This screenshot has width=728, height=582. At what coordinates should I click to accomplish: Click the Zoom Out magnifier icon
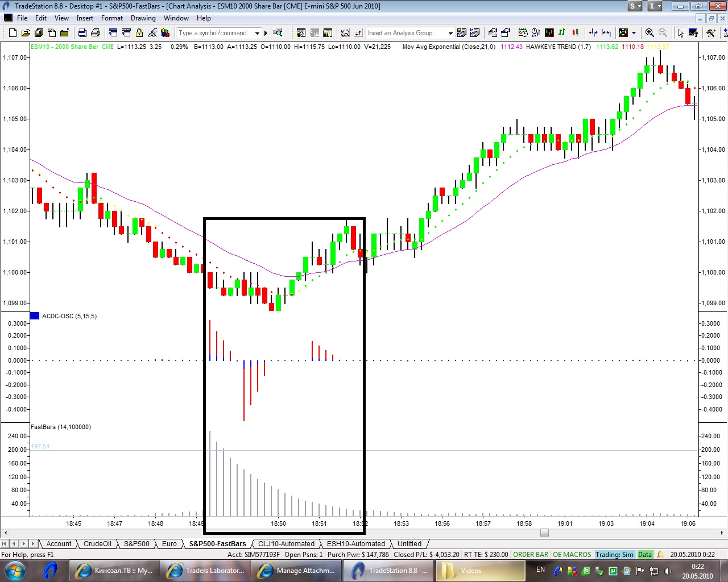[663, 32]
